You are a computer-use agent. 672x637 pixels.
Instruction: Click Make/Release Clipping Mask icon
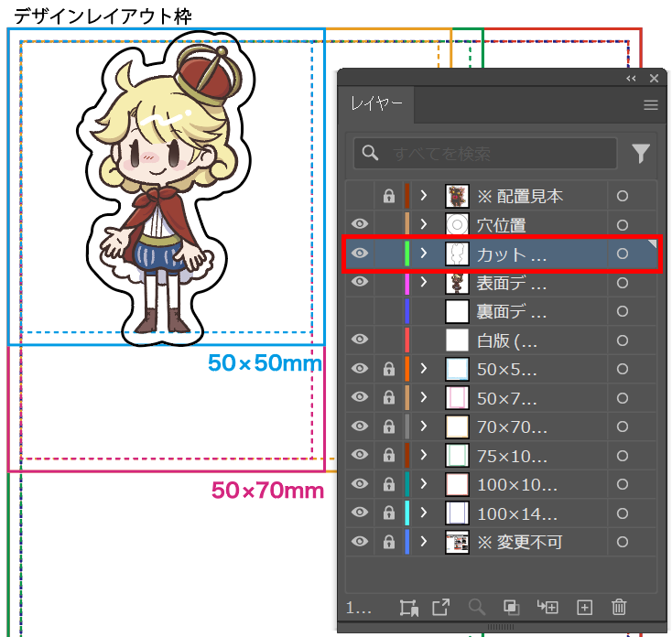(512, 607)
